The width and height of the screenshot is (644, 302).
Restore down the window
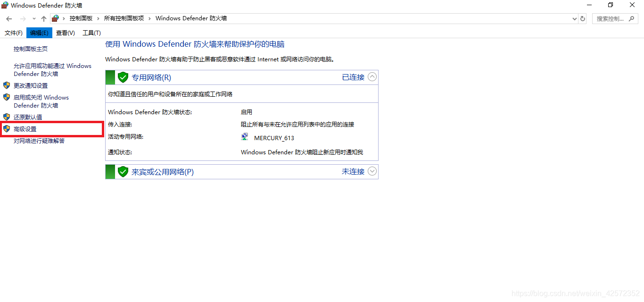(611, 5)
